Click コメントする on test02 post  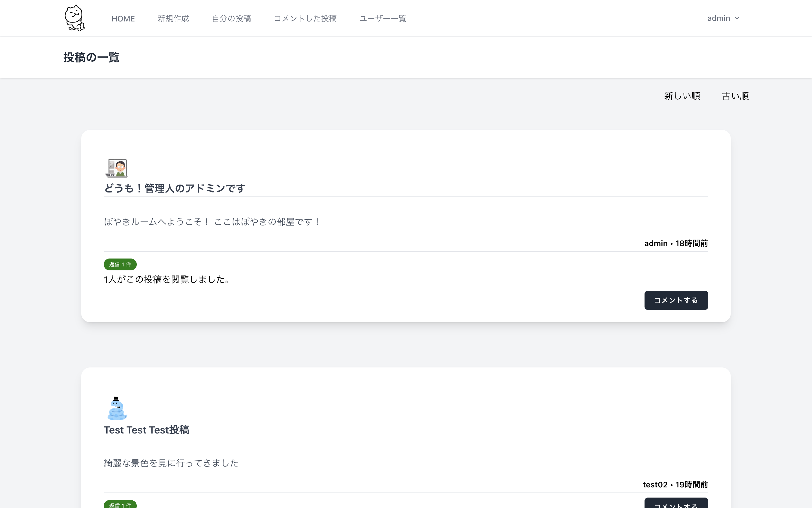tap(676, 503)
